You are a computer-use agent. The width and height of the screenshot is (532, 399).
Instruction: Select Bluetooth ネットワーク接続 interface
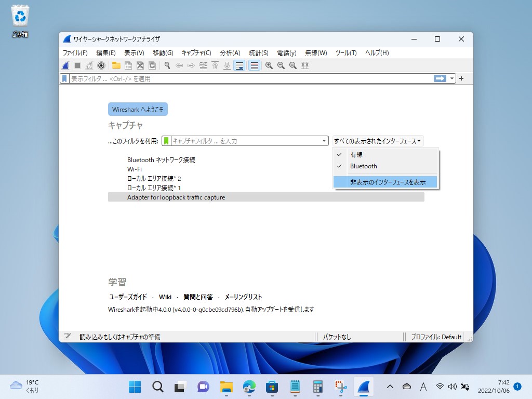click(266, 160)
